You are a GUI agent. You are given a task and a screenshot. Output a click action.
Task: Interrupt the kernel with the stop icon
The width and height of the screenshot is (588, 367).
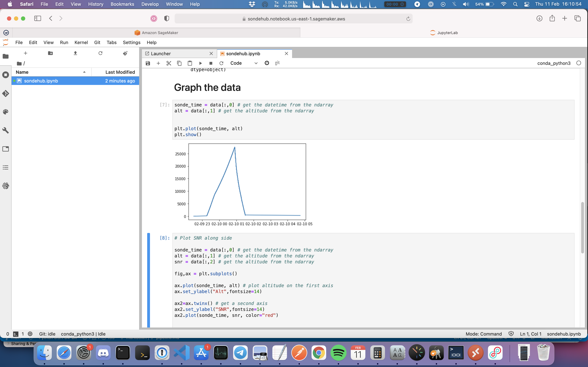[x=211, y=63]
